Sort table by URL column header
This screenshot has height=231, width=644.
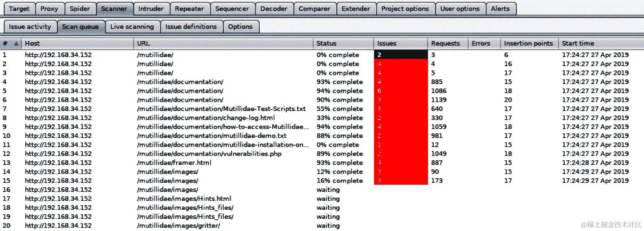223,43
